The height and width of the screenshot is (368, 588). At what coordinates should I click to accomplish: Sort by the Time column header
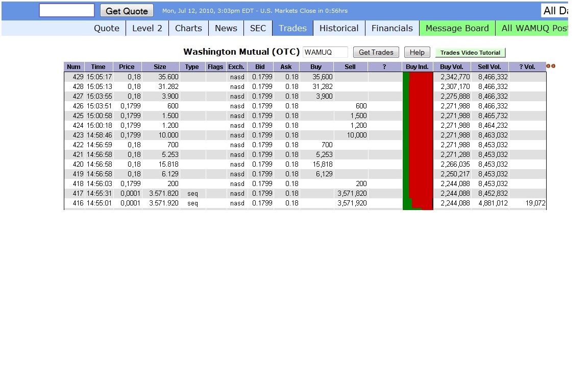[98, 67]
